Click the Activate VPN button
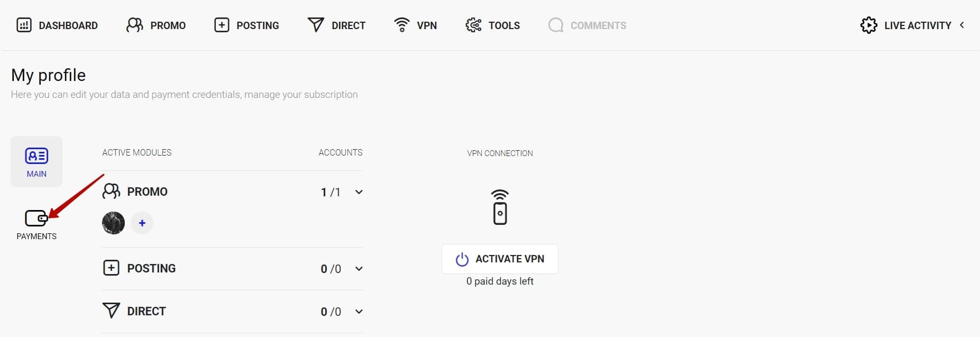Screen dimensions: 980x337 500,259
